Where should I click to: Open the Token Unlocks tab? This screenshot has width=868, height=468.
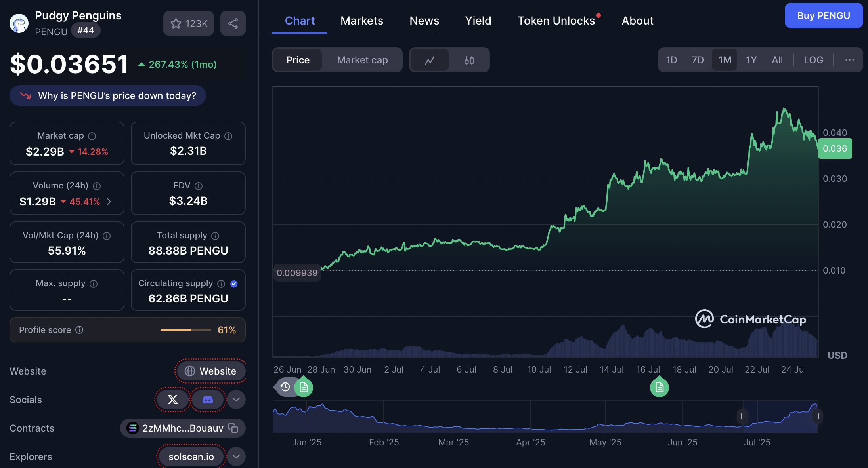click(x=556, y=21)
